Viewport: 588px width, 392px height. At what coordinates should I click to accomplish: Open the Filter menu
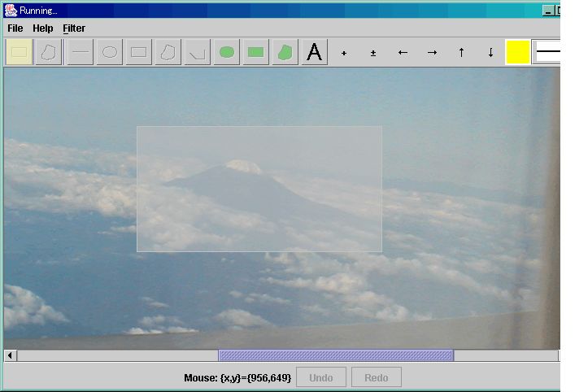click(74, 28)
